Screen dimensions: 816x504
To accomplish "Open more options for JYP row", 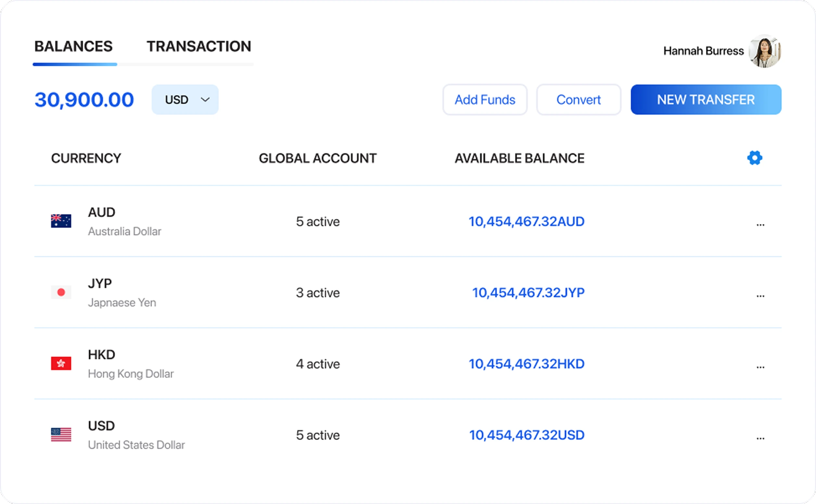I will coord(760,296).
